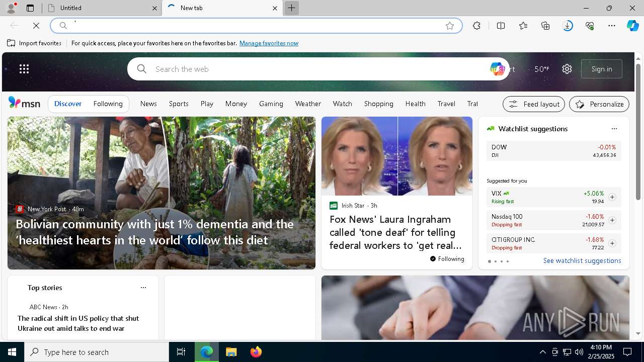Open the Weather category
Image resolution: width=644 pixels, height=362 pixels.
point(308,104)
